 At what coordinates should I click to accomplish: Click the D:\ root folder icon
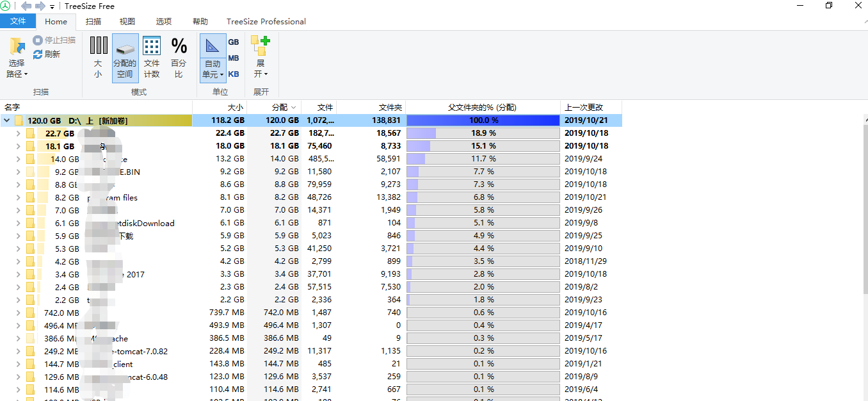[19, 120]
